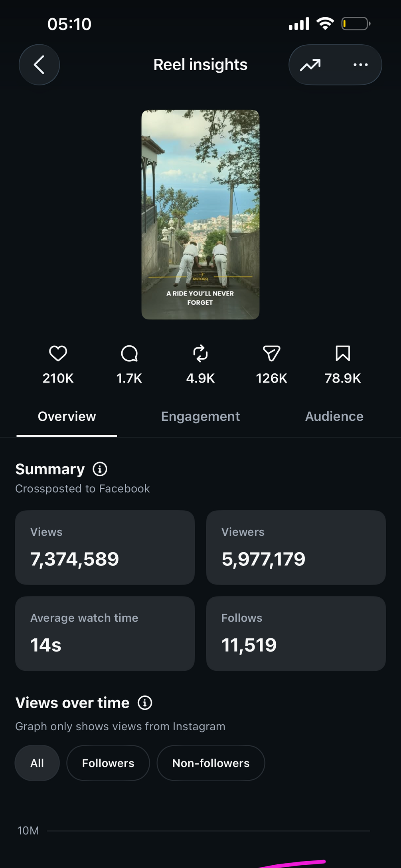This screenshot has width=401, height=868.
Task: Open the reel video thumbnail
Action: coord(200,214)
